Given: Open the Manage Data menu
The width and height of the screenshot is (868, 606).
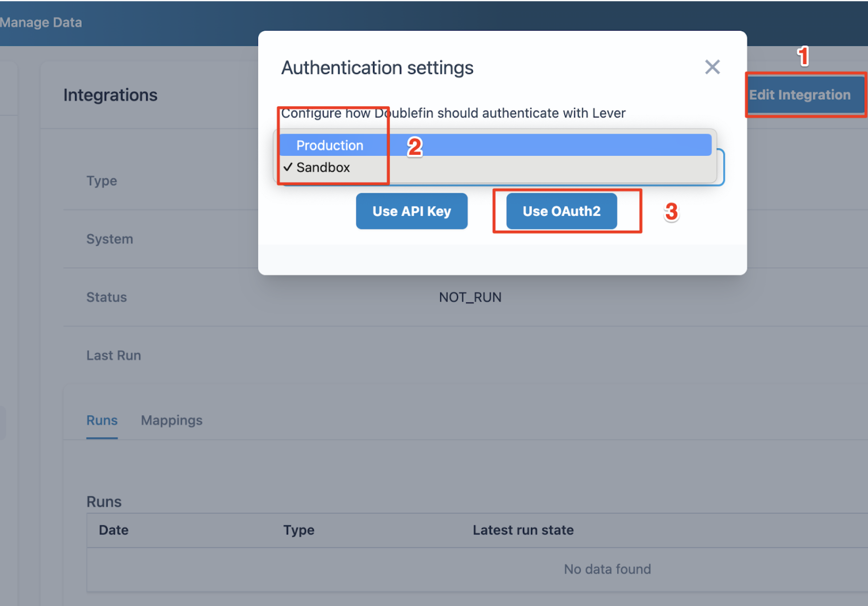Looking at the screenshot, I should click(41, 22).
